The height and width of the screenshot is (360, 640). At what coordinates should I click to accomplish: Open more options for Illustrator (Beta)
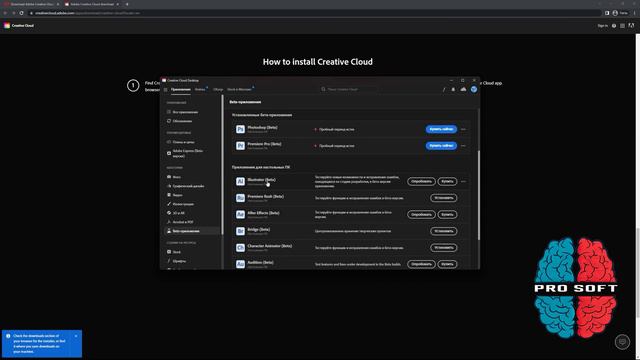pos(463,181)
